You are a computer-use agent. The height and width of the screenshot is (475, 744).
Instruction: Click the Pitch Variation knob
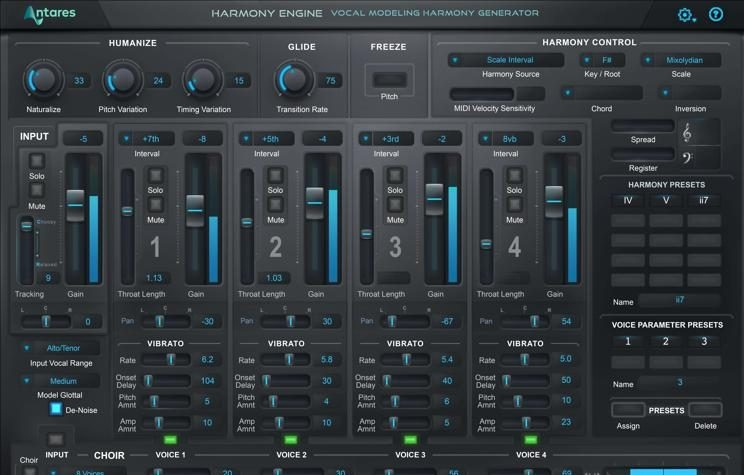click(x=122, y=80)
